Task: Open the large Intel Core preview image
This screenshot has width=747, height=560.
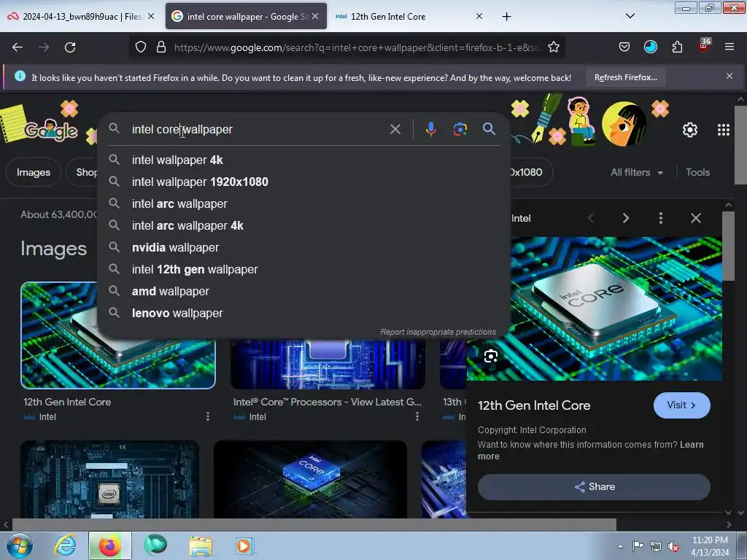Action: tap(594, 308)
